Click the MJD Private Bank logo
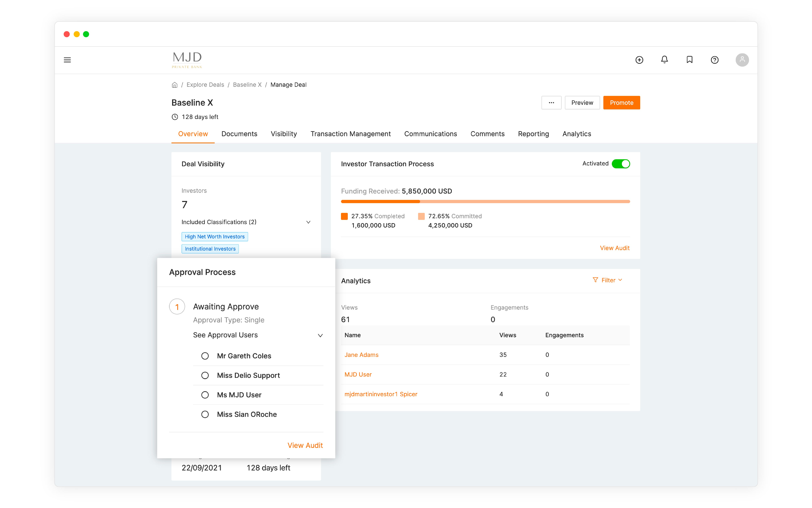 [187, 60]
